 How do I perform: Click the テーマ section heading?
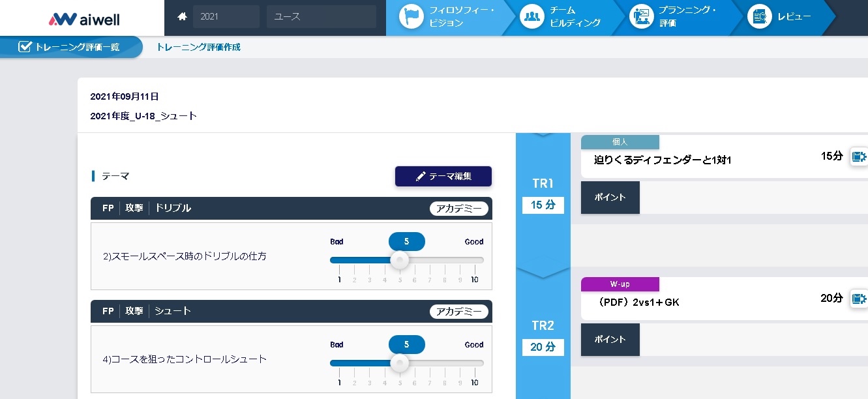pos(115,176)
